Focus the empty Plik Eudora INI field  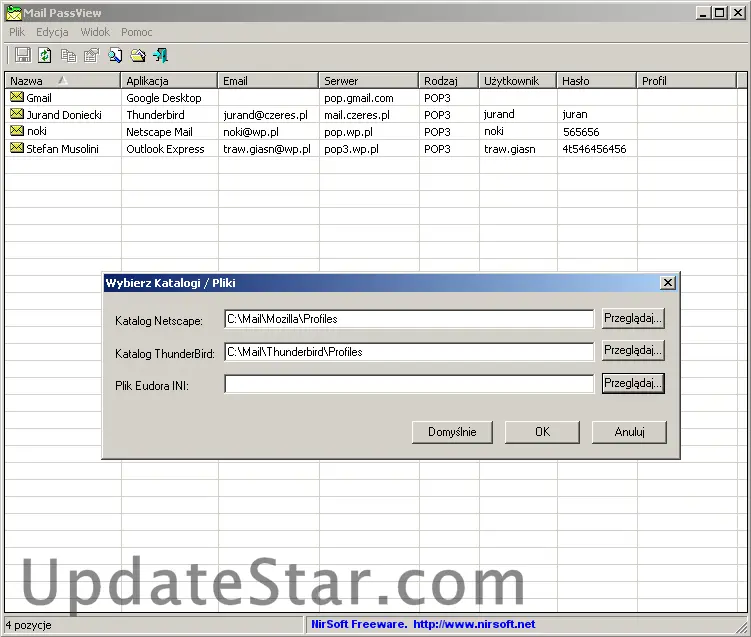[x=409, y=384]
